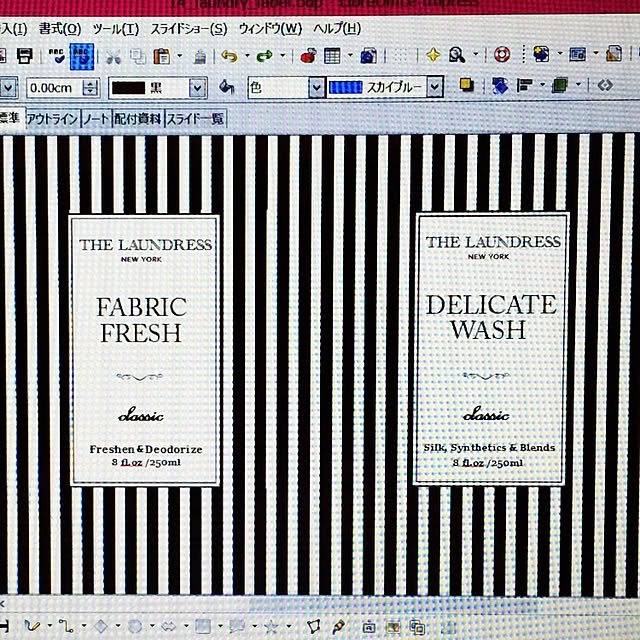Image resolution: width=640 pixels, height=640 pixels.
Task: Click the Slide Design icon
Action: click(x=614, y=53)
